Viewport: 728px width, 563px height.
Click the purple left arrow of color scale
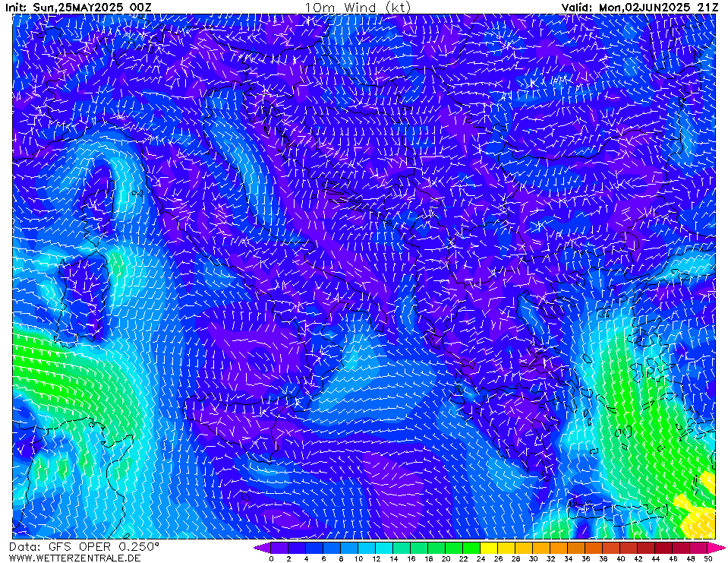(x=261, y=547)
